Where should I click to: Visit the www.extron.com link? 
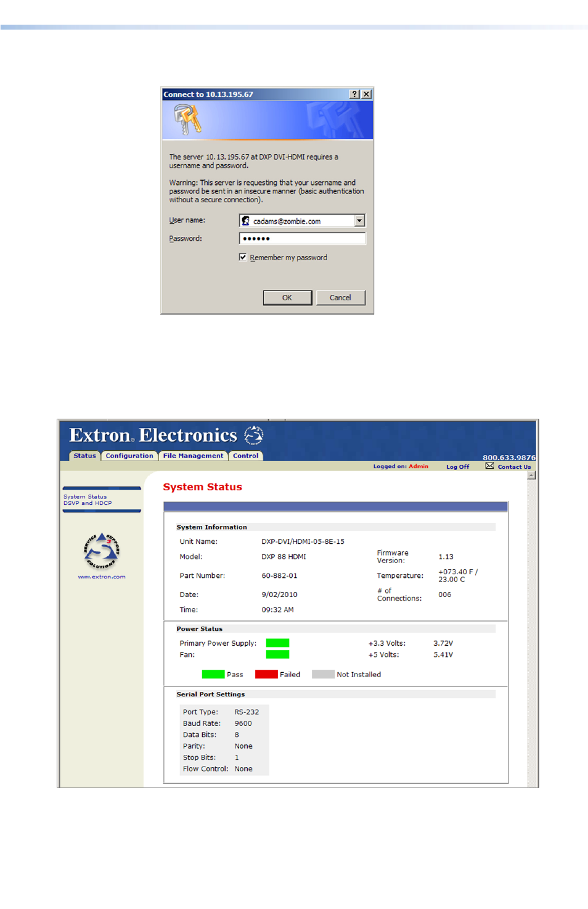pyautogui.click(x=102, y=577)
